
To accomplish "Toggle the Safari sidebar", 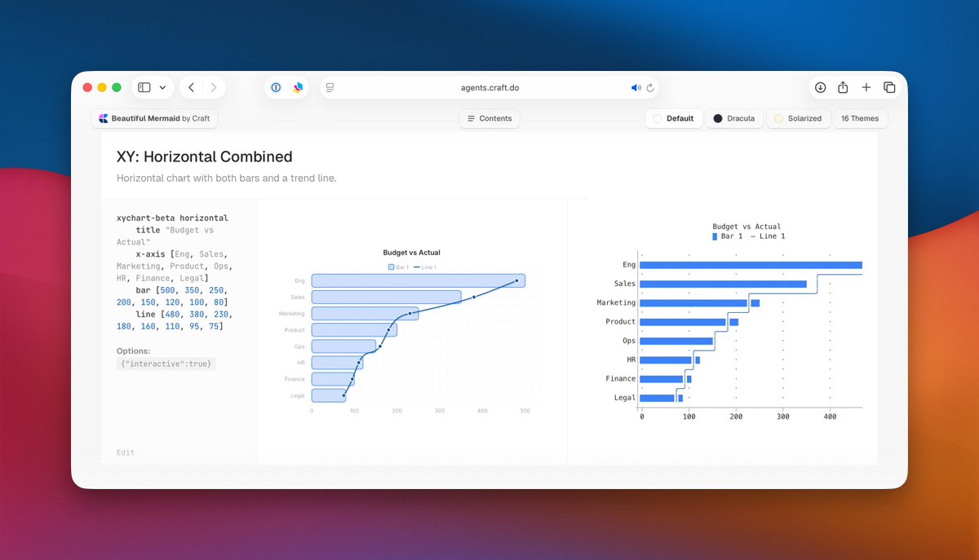I will coord(144,87).
